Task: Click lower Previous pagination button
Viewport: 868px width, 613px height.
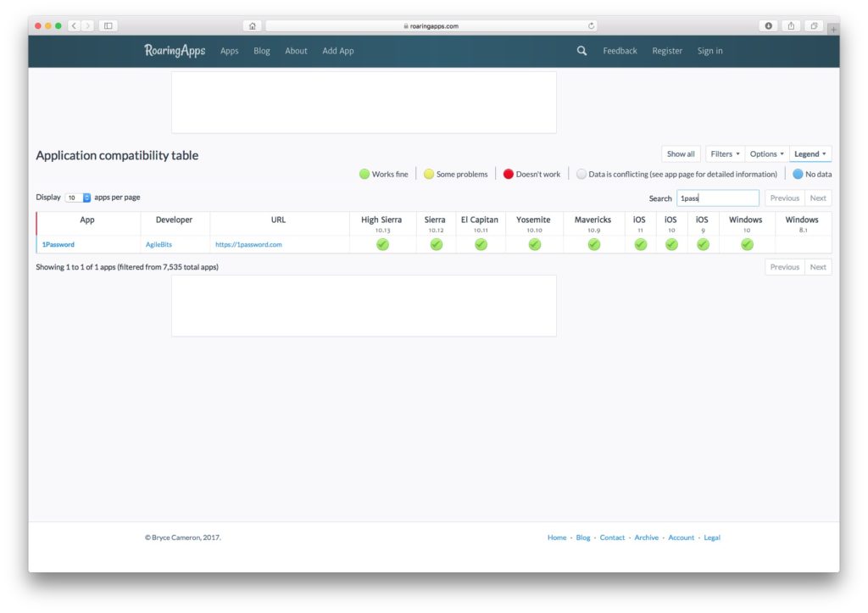Action: click(784, 267)
